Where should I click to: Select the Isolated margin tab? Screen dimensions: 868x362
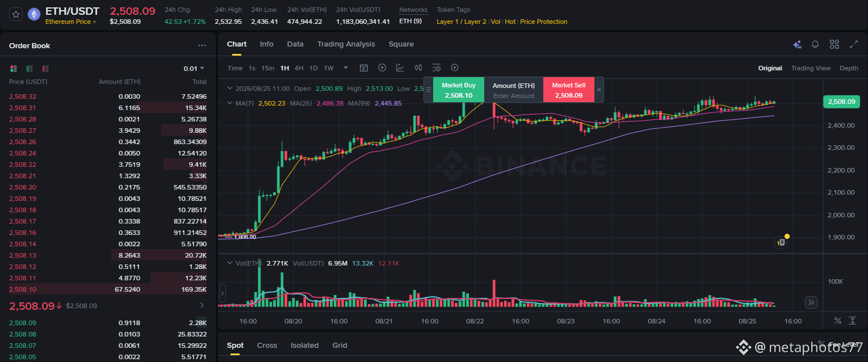click(305, 345)
